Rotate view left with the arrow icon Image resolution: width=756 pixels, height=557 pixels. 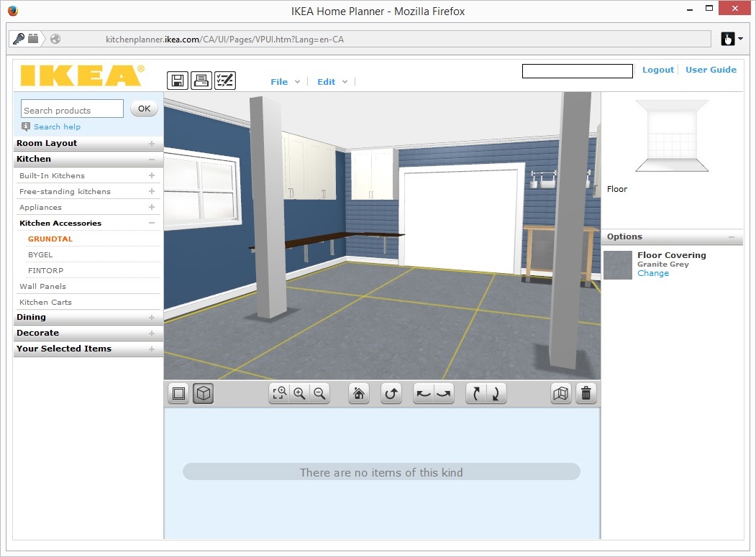point(424,394)
